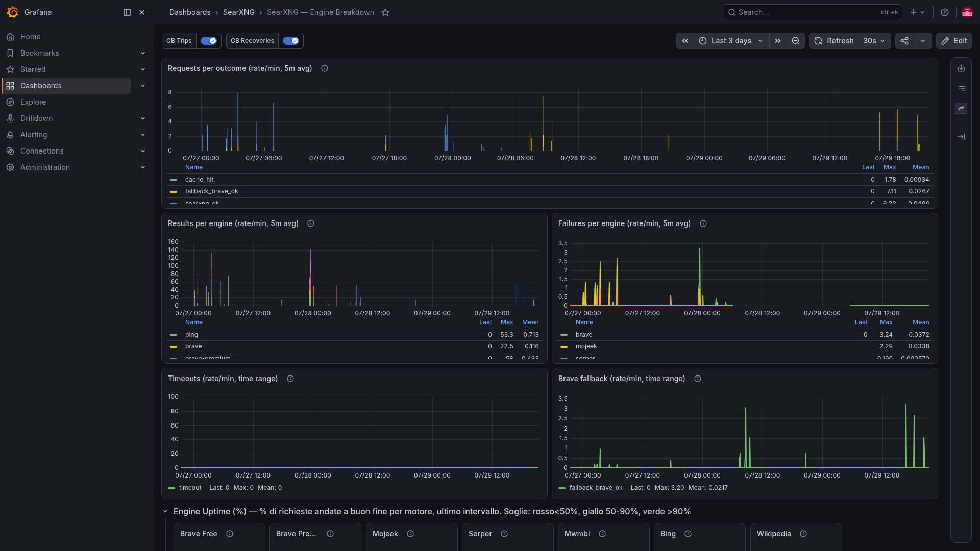Screen dimensions: 980x551
Task: Focus the Search input field
Action: [x=813, y=12]
